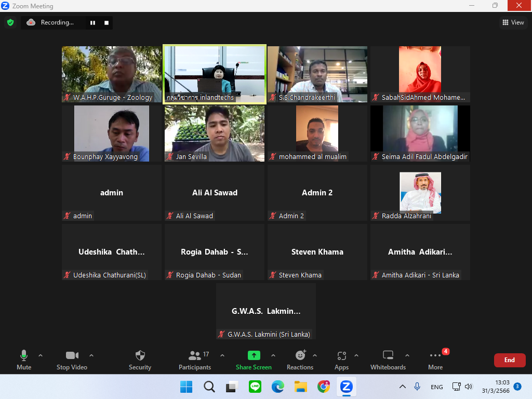
Task: Expand participants options arrow
Action: pyautogui.click(x=222, y=355)
